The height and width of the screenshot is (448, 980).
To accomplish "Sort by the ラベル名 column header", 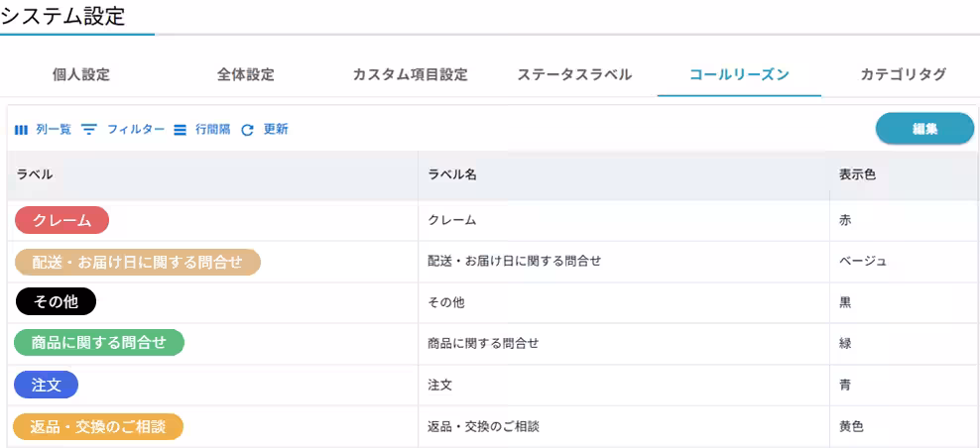I will [452, 174].
